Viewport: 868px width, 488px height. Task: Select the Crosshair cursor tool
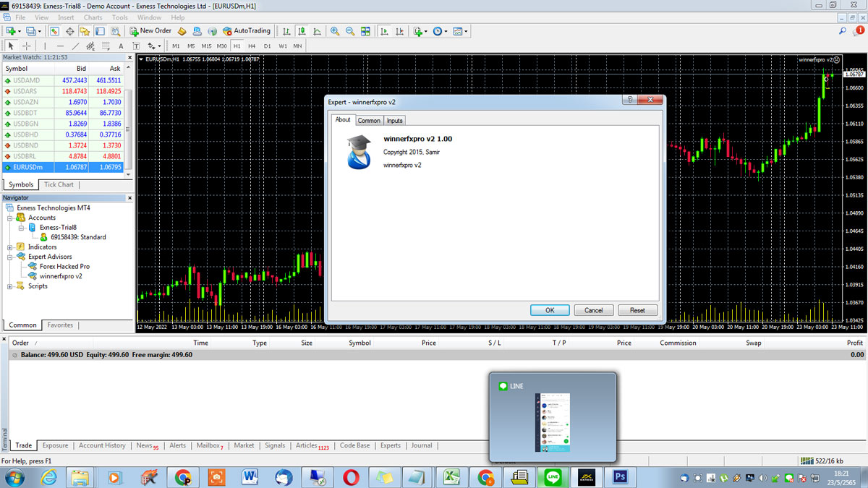(26, 46)
